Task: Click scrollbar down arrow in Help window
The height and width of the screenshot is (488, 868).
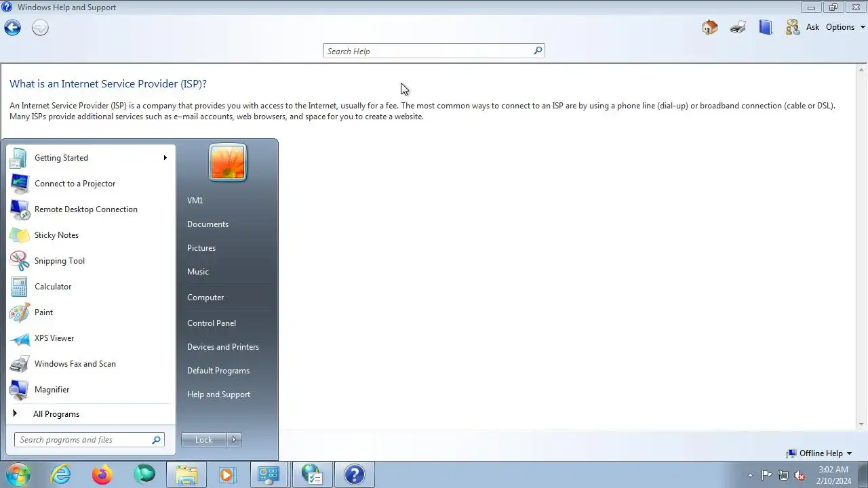Action: pos(862,424)
